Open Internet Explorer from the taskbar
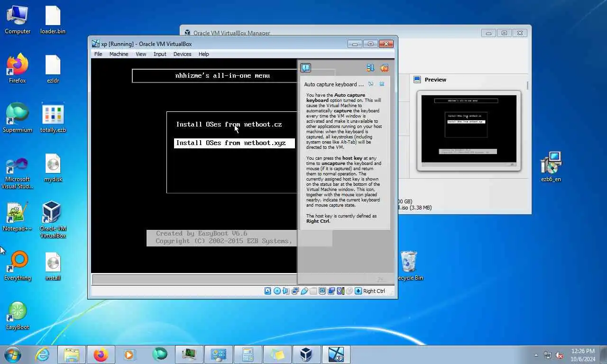 42,355
